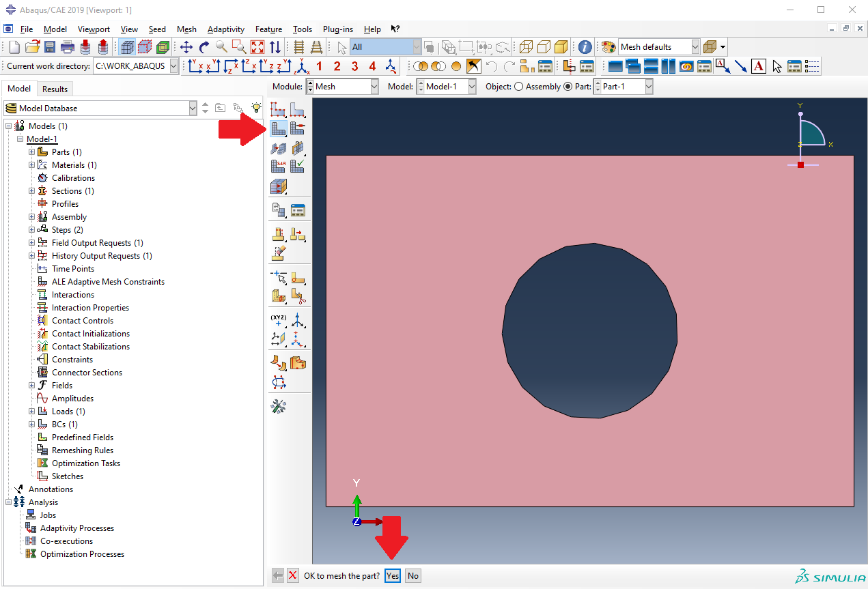Select the Seed Part tool
868x589 pixels.
point(278,109)
